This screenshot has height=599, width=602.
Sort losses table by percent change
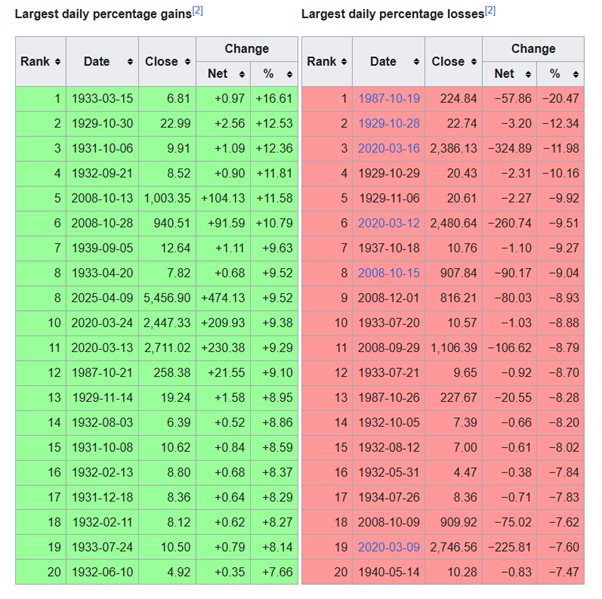[575, 74]
